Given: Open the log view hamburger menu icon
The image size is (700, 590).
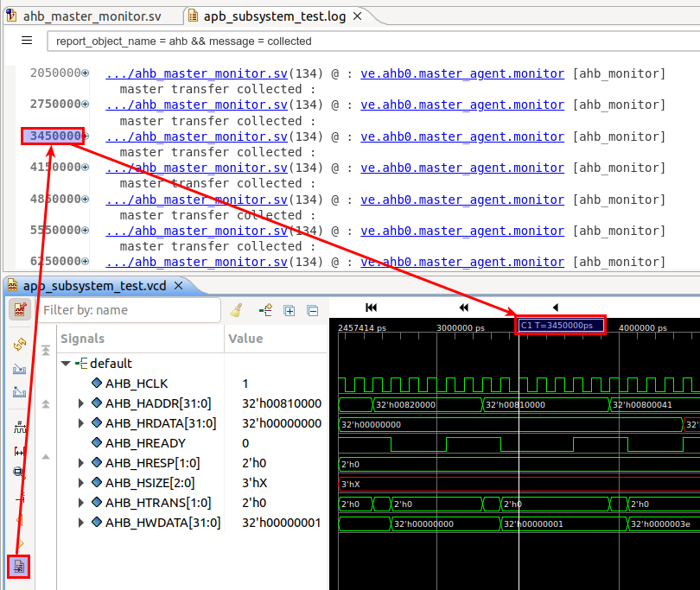Looking at the screenshot, I should (26, 40).
